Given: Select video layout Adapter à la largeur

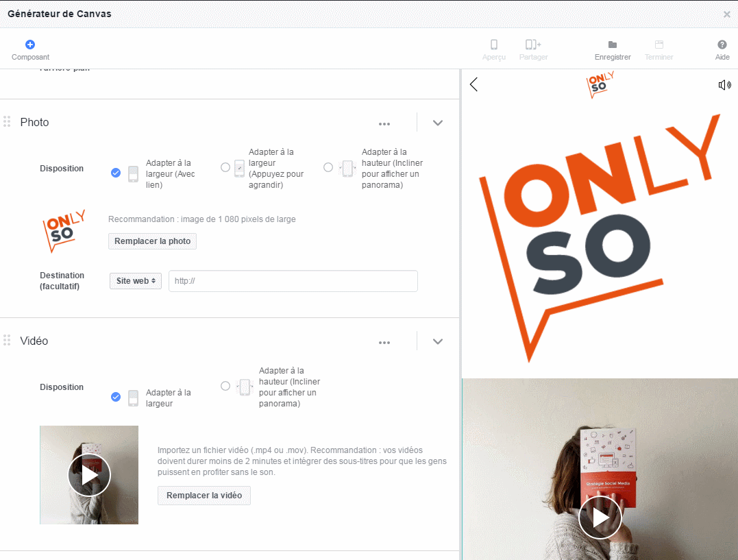Looking at the screenshot, I should 116,397.
